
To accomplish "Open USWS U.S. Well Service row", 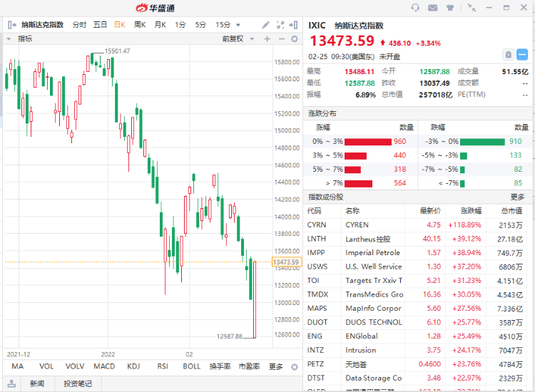I will [415, 267].
